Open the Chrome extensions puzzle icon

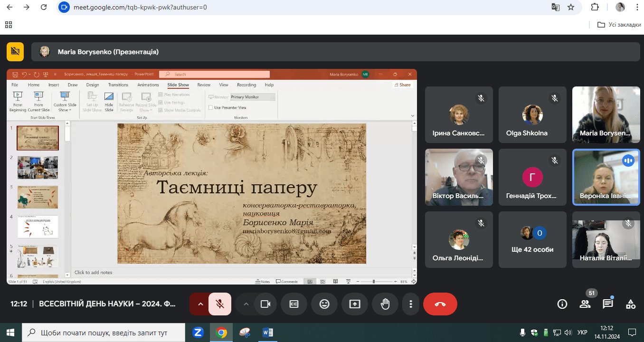click(x=595, y=8)
